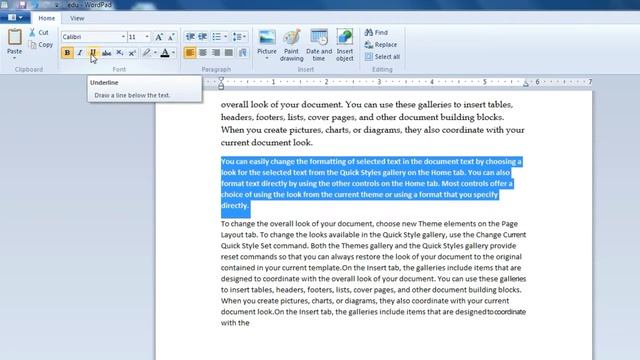Screen dimensions: 640x360
Task: Center align the text
Action: (203, 53)
